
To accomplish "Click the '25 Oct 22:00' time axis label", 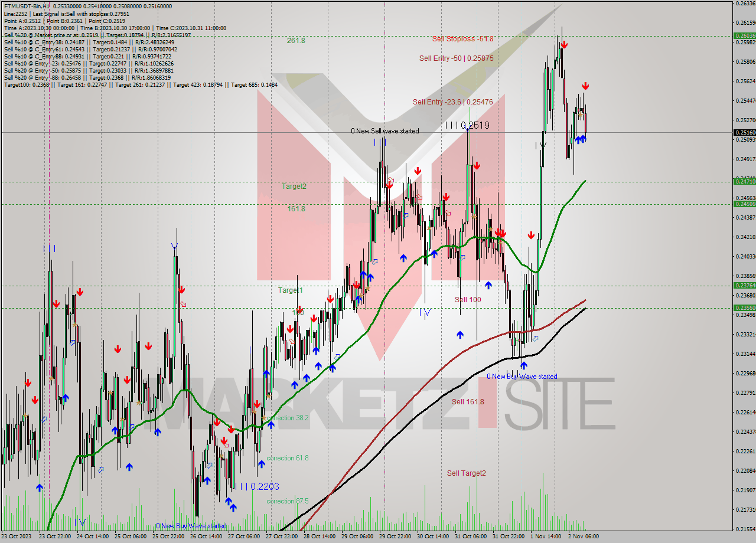I will [168, 537].
